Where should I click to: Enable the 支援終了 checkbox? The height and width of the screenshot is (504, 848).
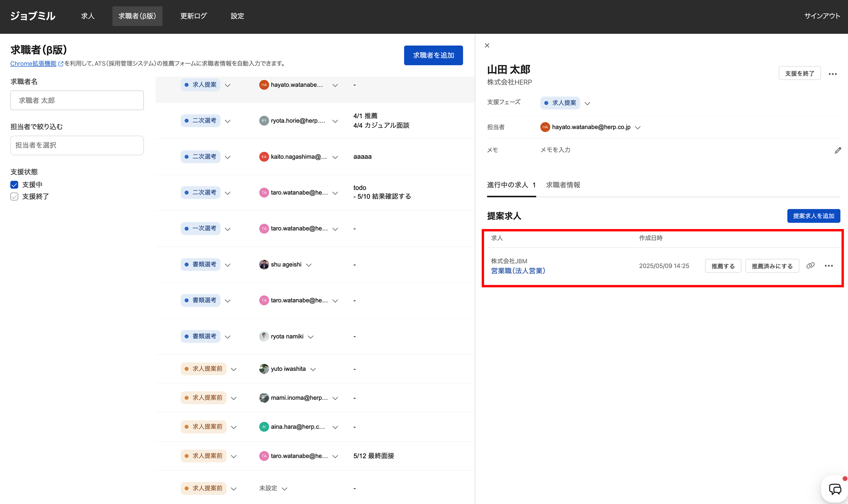coord(14,197)
